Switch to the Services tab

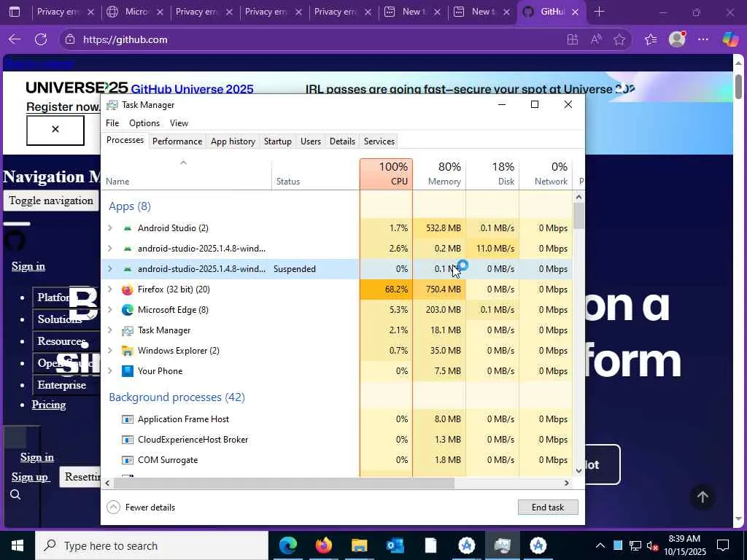[x=379, y=141]
